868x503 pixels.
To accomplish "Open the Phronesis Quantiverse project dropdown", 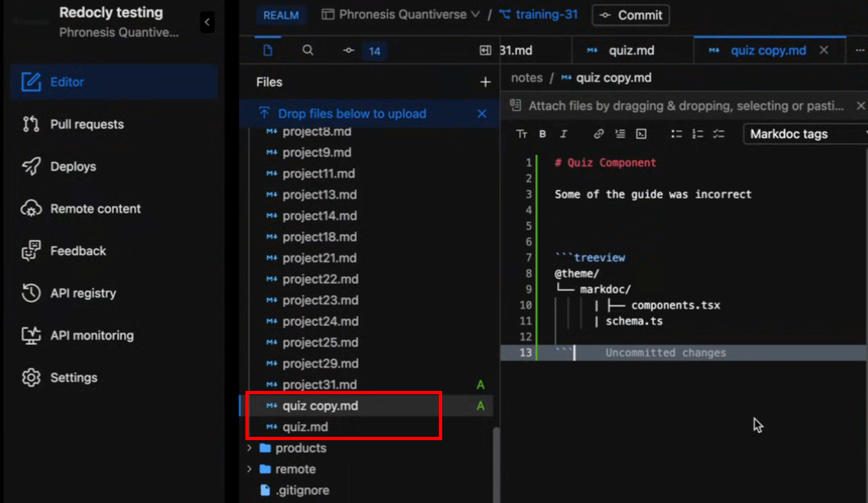I will [401, 15].
